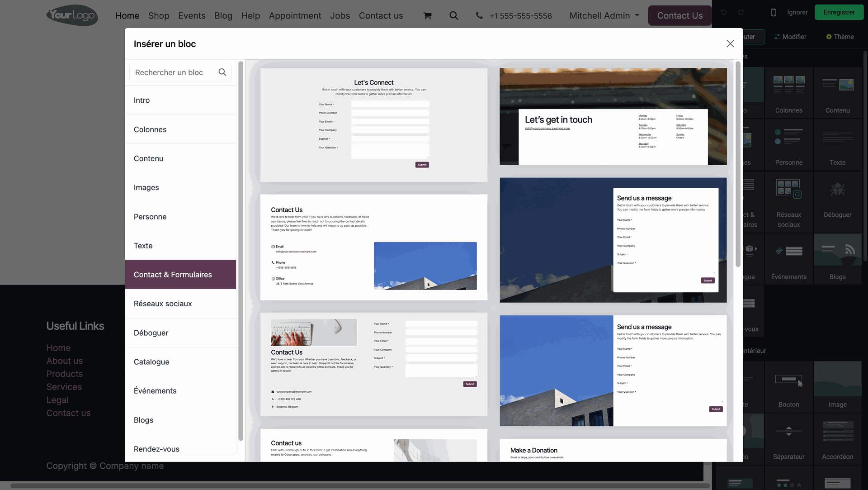Viewport: 868px width, 490px height.
Task: Open the Thème tab
Action: [x=840, y=37]
